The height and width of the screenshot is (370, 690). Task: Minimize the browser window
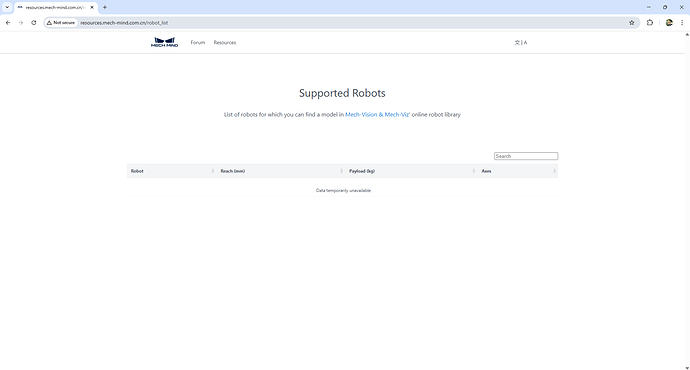pos(648,7)
